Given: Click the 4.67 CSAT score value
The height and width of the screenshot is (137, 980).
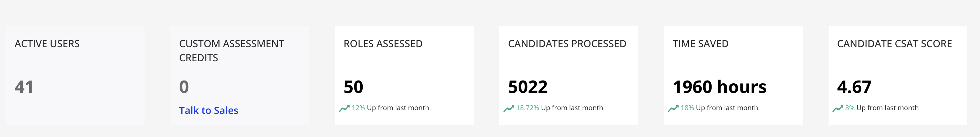Looking at the screenshot, I should 854,87.
